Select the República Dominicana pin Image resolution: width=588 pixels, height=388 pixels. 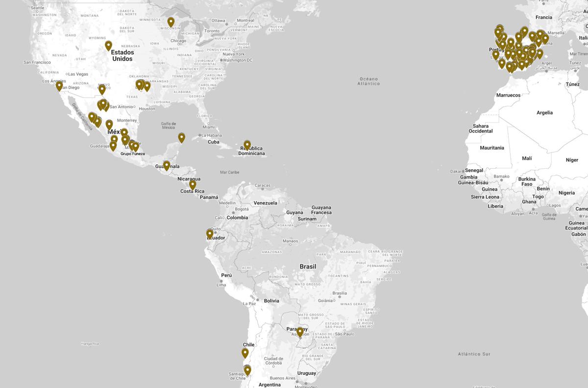click(247, 145)
